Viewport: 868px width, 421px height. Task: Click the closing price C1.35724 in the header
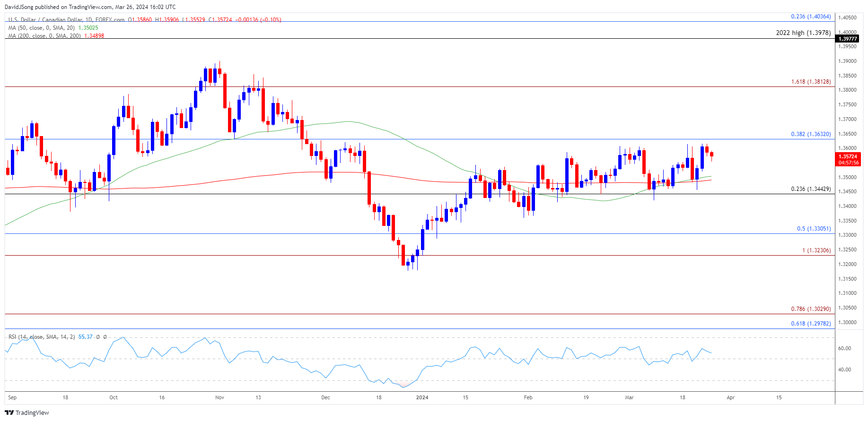click(x=220, y=20)
